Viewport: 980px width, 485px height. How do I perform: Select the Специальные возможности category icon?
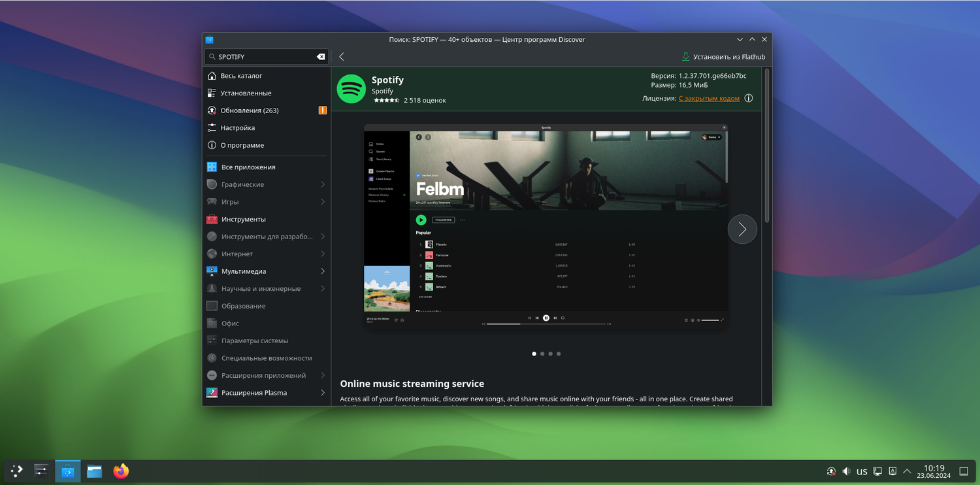[x=212, y=358]
